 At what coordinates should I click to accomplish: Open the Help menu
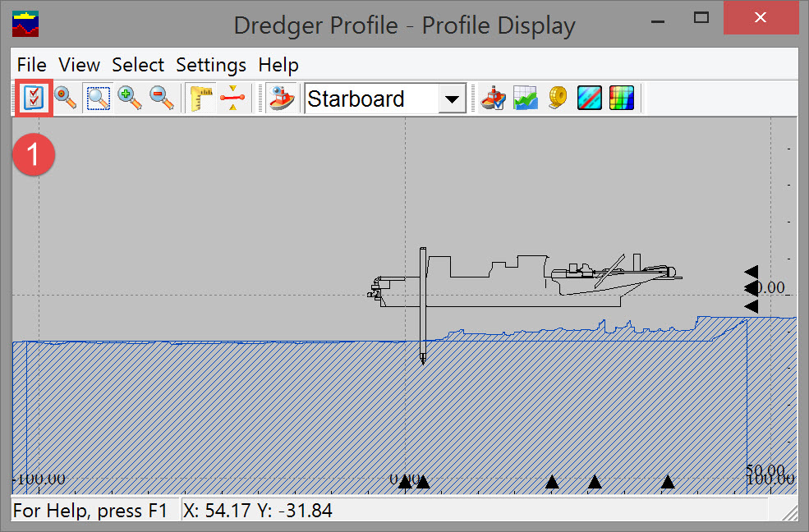(278, 65)
